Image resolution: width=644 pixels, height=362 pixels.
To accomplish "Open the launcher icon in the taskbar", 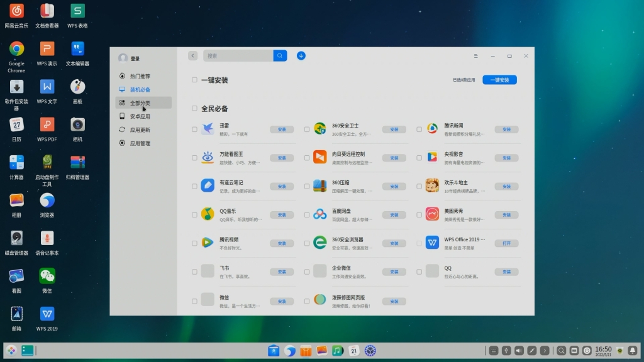I will coord(11,351).
